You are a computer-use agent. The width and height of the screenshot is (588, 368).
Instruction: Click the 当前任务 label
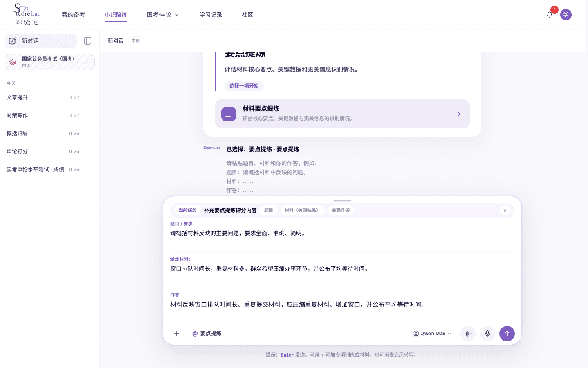pyautogui.click(x=187, y=211)
